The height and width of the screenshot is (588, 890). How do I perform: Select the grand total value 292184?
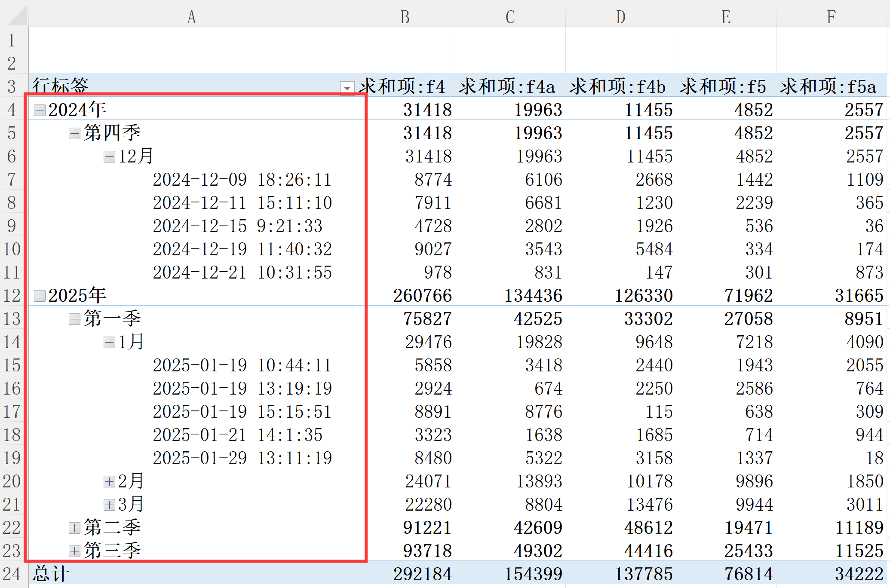[x=422, y=574]
